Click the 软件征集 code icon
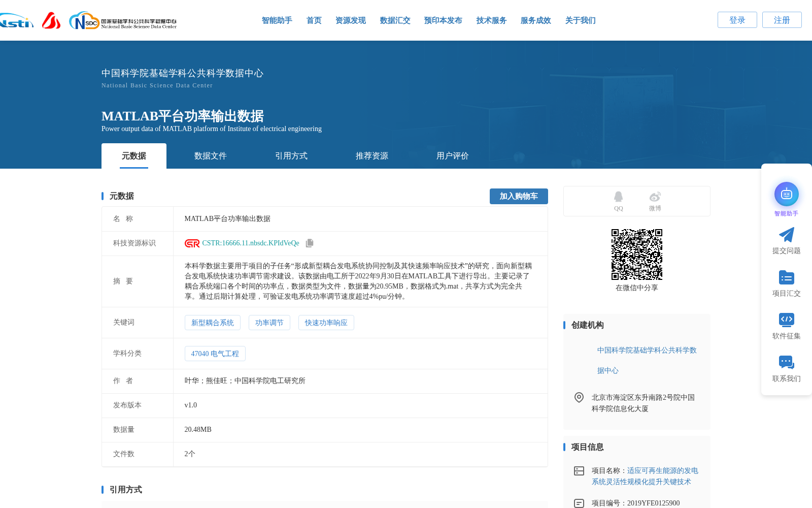This screenshot has width=812, height=508. pos(786,320)
